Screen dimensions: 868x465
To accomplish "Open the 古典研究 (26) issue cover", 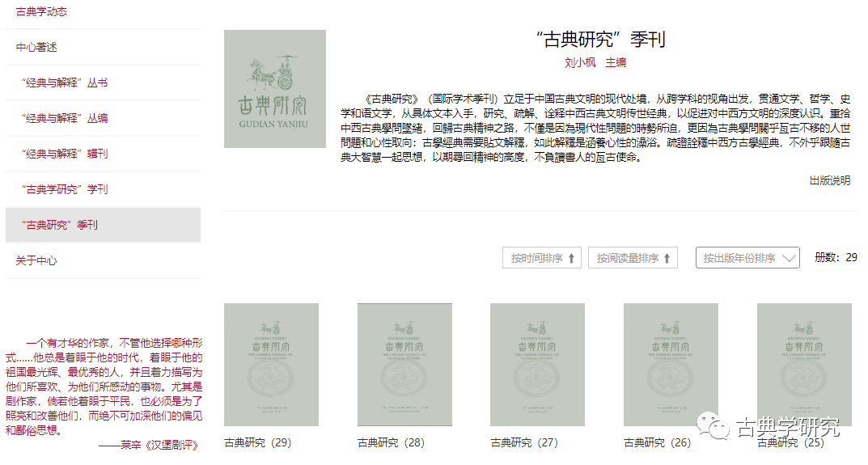I will tap(670, 365).
